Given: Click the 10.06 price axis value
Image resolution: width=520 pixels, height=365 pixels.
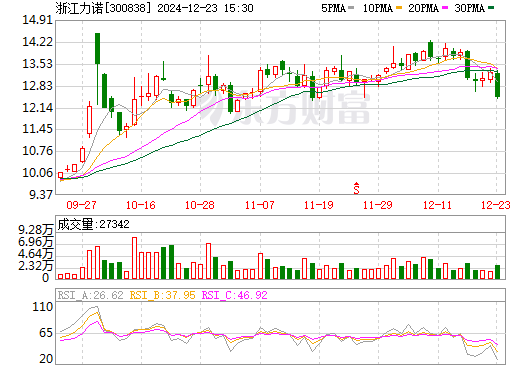Looking at the screenshot, I should [x=38, y=173].
